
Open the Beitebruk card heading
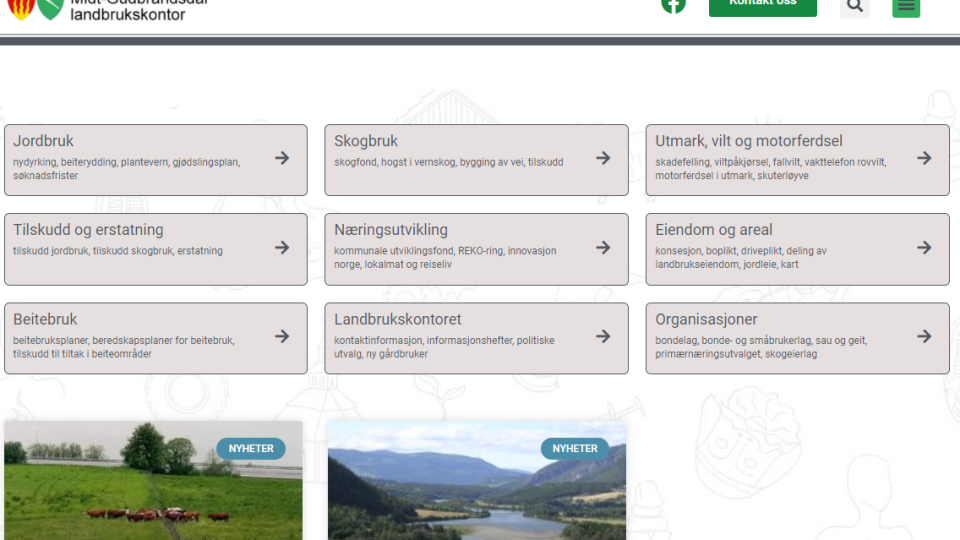(45, 319)
